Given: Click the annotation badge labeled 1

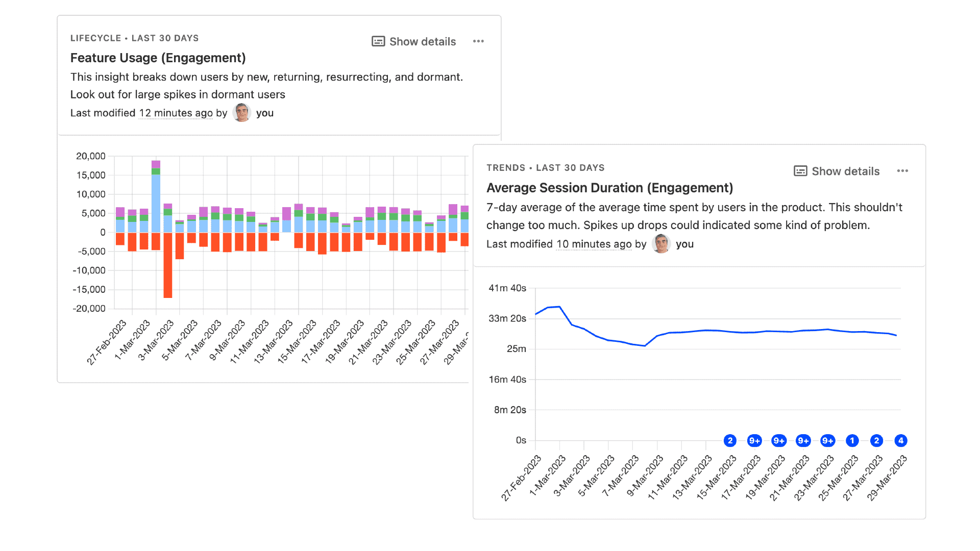Looking at the screenshot, I should pos(852,440).
